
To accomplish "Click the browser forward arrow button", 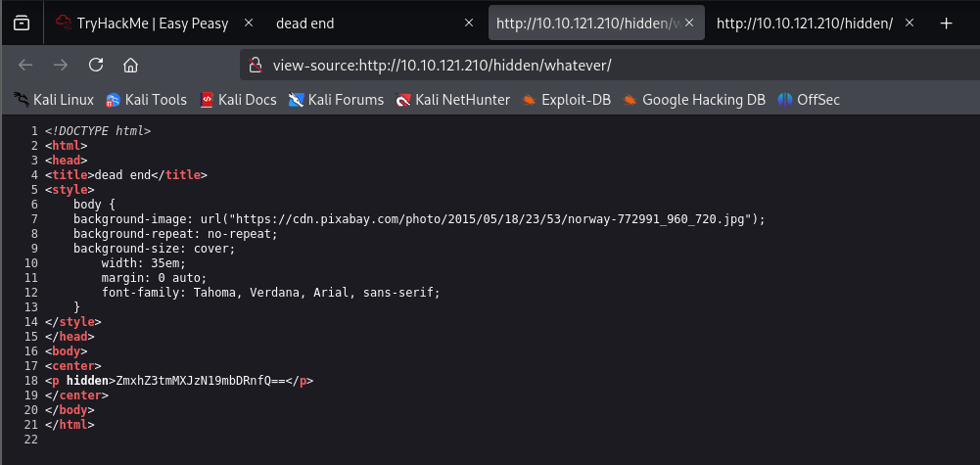I will 61,65.
